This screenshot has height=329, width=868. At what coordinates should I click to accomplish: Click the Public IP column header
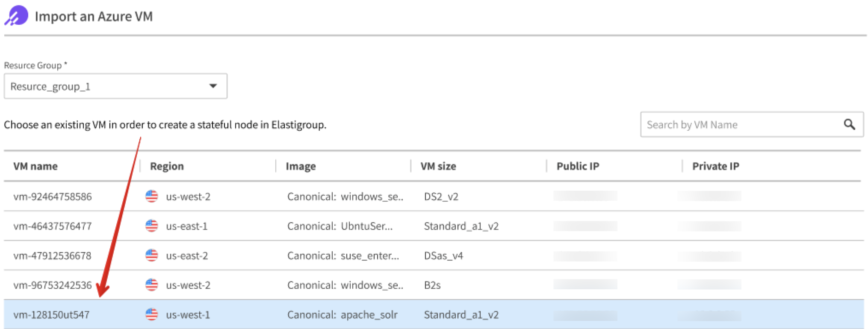[577, 166]
